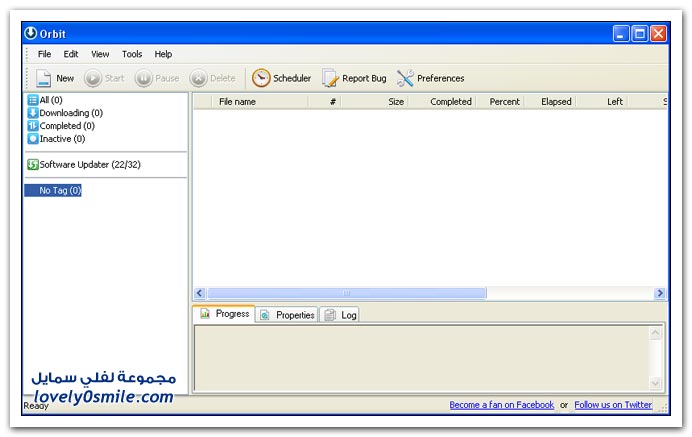692x437 pixels.
Task: Click the Pause download toolbar icon
Action: click(x=144, y=78)
